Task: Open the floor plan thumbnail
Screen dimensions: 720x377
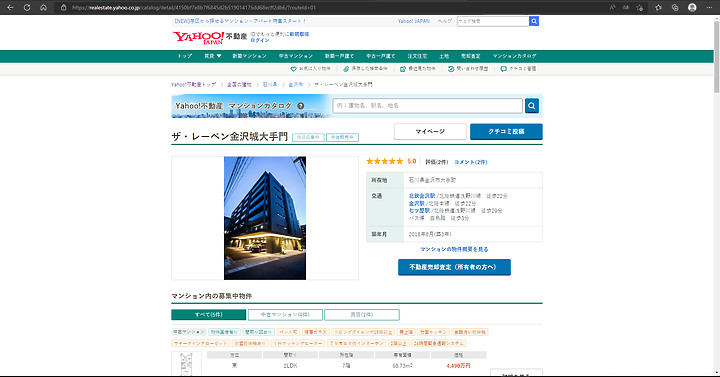Action: pyautogui.click(x=186, y=364)
